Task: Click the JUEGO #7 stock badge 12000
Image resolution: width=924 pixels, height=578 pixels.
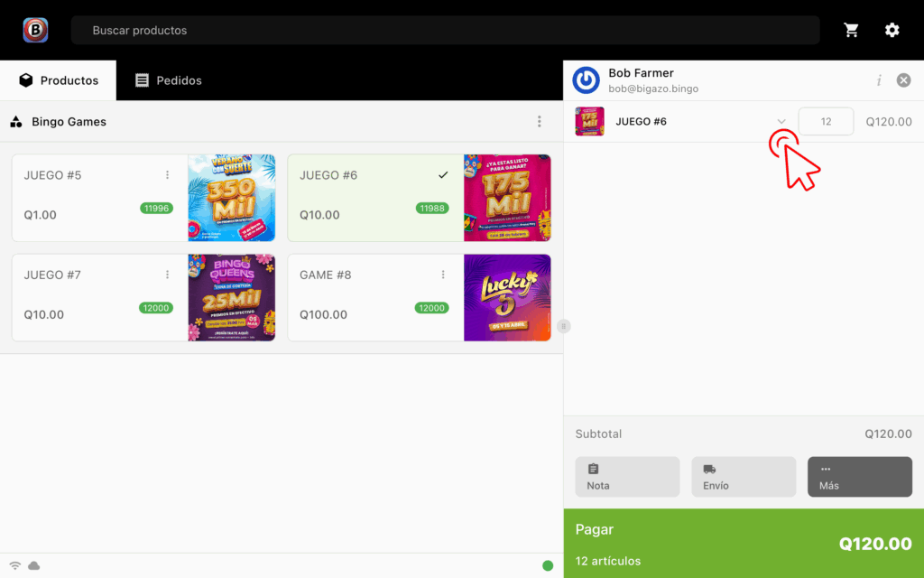Action: [x=156, y=308]
